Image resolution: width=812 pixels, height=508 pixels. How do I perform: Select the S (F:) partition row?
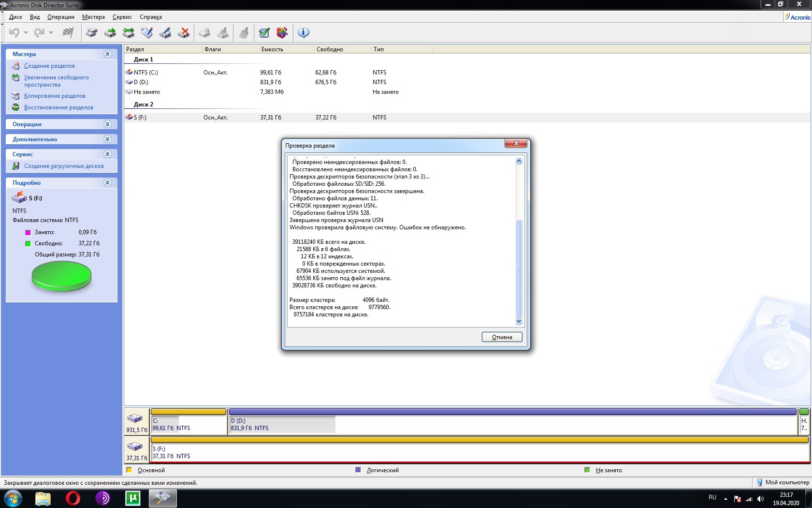point(467,118)
